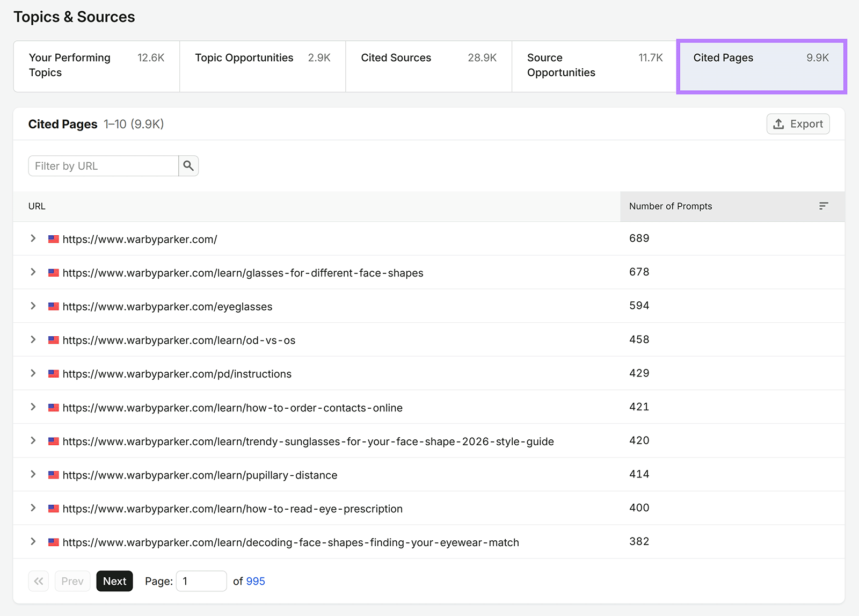Viewport: 859px width, 616px height.
Task: Click the Prev page button
Action: 72,581
